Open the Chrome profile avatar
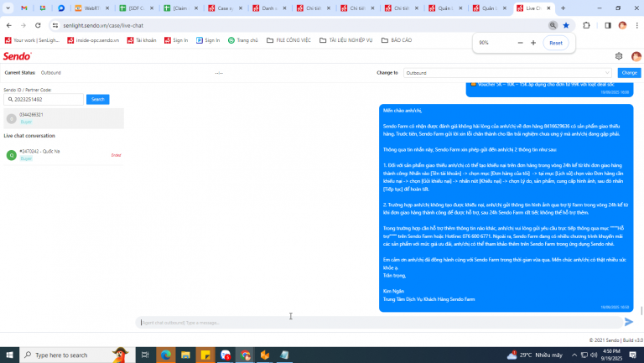Screen dimensions: 644x363 click(x=623, y=25)
